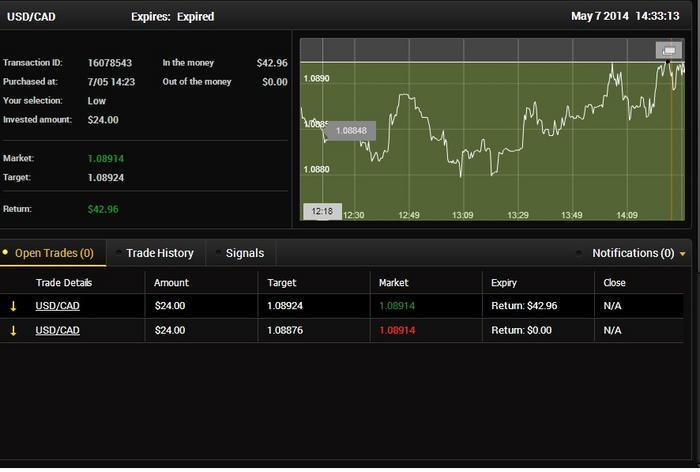Click the yellow dot beside Open Trades

point(6,254)
